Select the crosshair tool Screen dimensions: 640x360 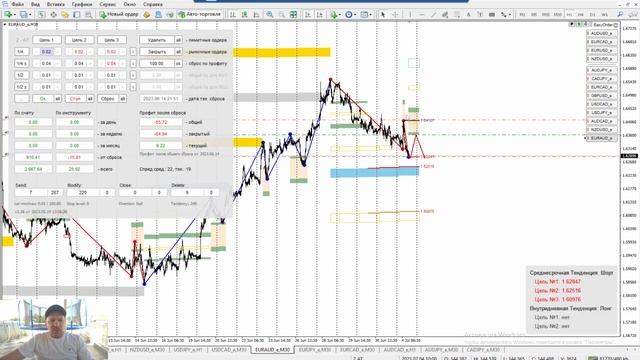[x=395, y=14]
